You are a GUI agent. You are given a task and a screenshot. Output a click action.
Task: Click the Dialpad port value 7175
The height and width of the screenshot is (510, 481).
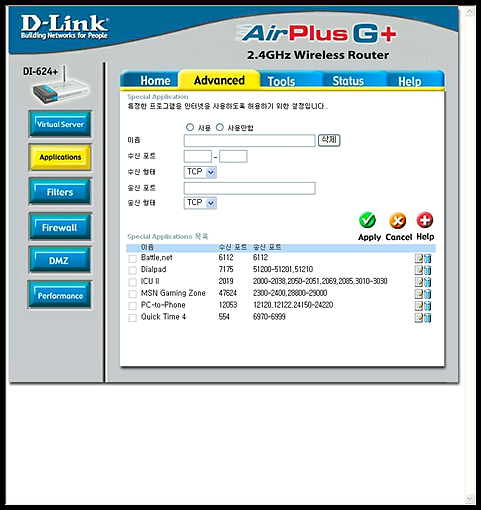point(226,269)
